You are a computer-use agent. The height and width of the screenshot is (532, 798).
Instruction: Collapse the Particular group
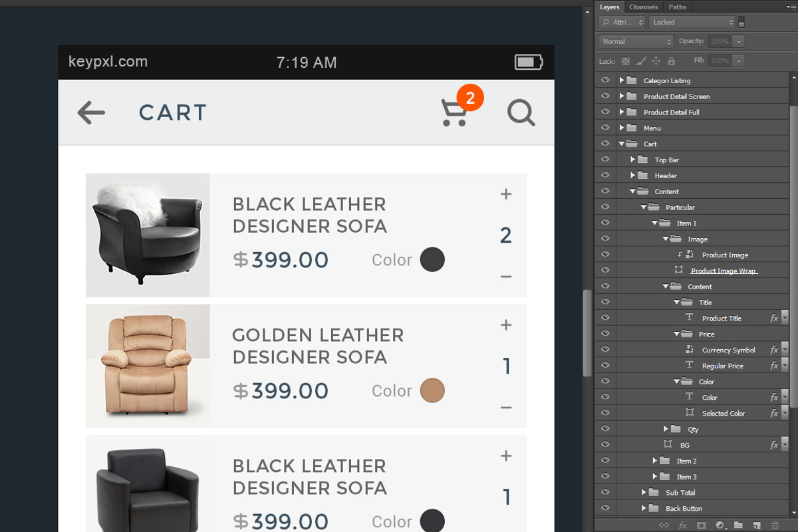pos(644,207)
